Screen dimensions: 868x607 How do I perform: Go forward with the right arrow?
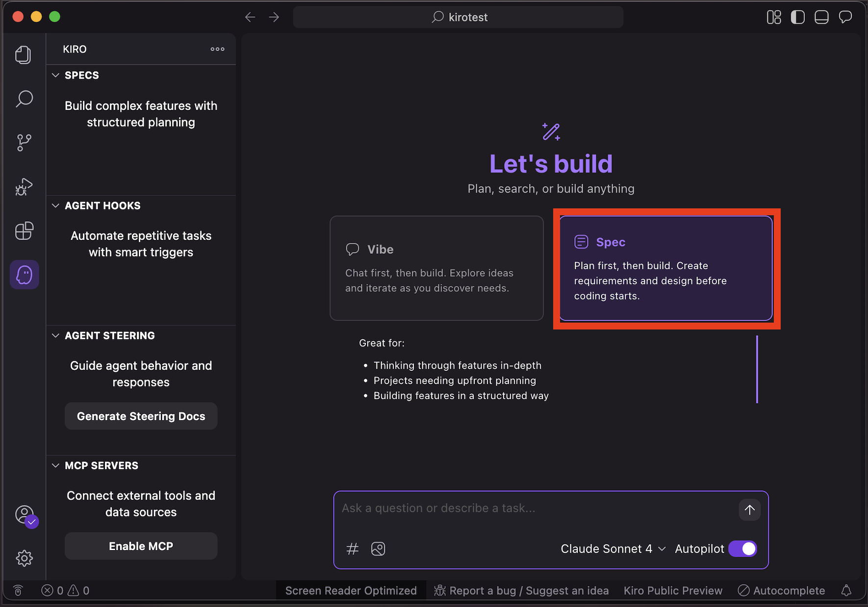pos(274,17)
